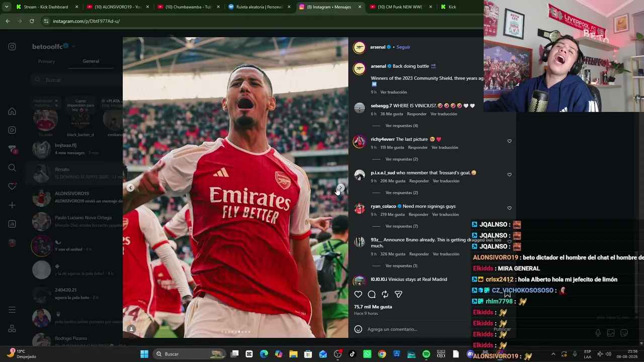Close the Instagram Mensajes browser tab

click(360, 7)
